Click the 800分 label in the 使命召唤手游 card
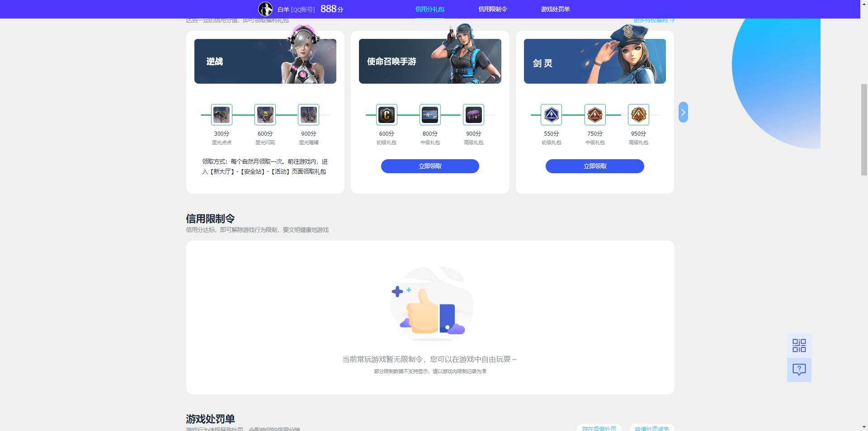The height and width of the screenshot is (431, 868). coord(430,133)
